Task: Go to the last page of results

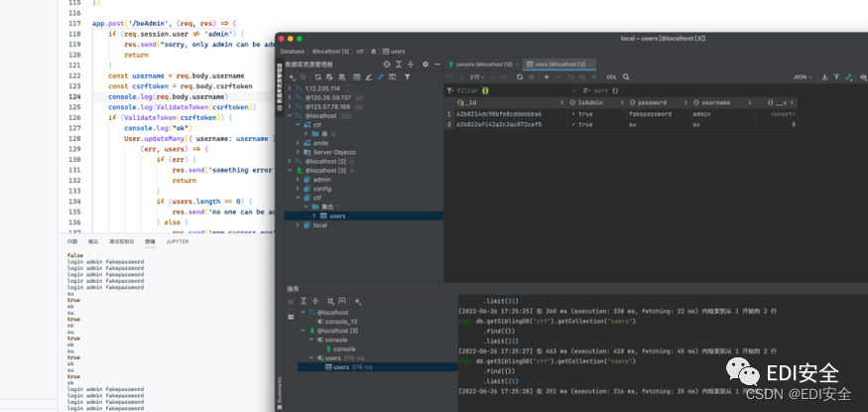Action: (505, 77)
